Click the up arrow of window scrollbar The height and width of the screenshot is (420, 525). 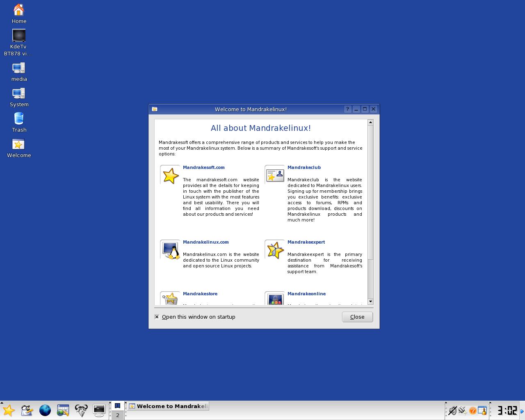370,122
